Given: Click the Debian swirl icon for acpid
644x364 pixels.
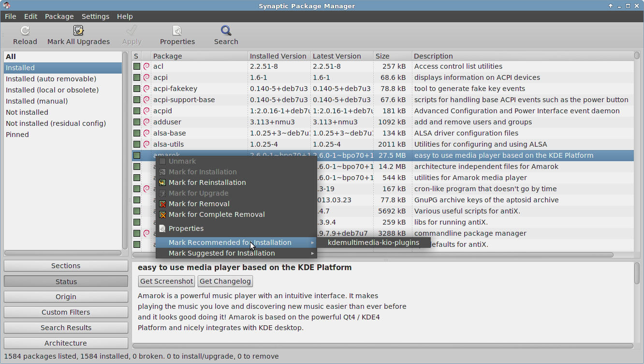Looking at the screenshot, I should pyautogui.click(x=146, y=111).
